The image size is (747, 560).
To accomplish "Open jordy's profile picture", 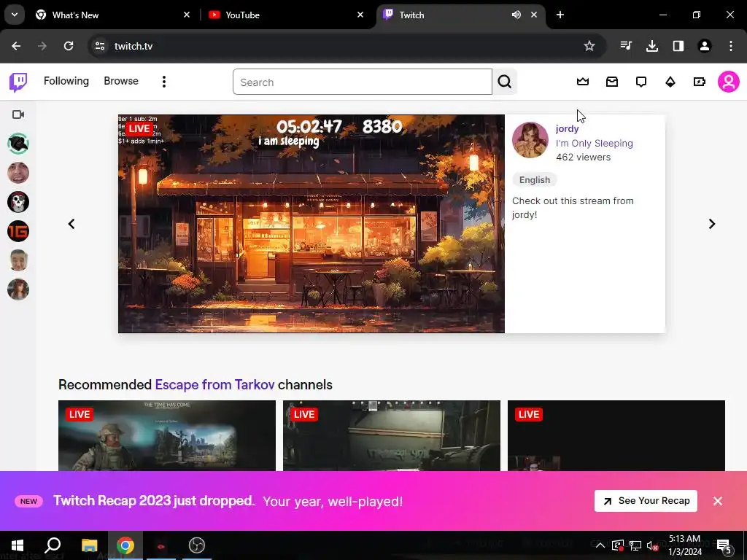I will click(530, 140).
